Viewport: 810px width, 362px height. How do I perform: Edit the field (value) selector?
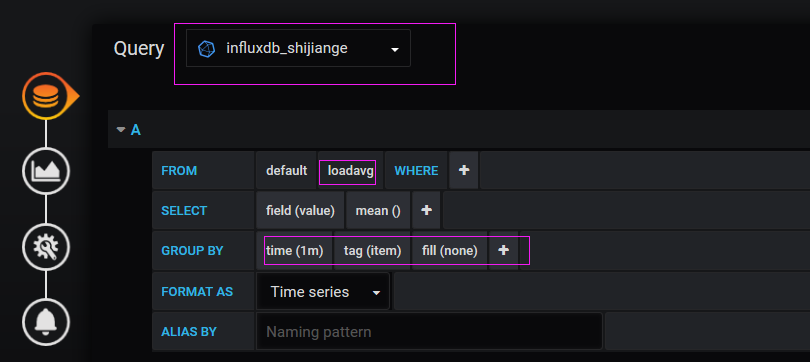(x=300, y=210)
